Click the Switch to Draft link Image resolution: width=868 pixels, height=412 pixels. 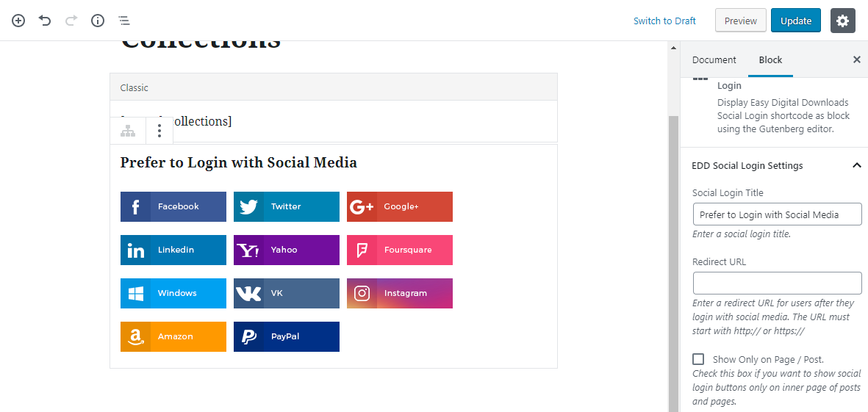click(x=664, y=21)
